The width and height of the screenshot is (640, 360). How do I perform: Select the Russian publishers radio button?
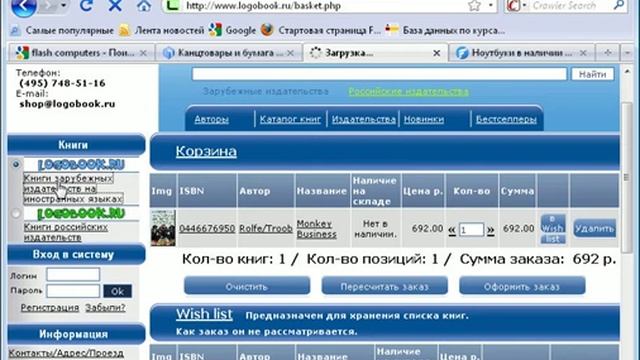[x=16, y=213]
